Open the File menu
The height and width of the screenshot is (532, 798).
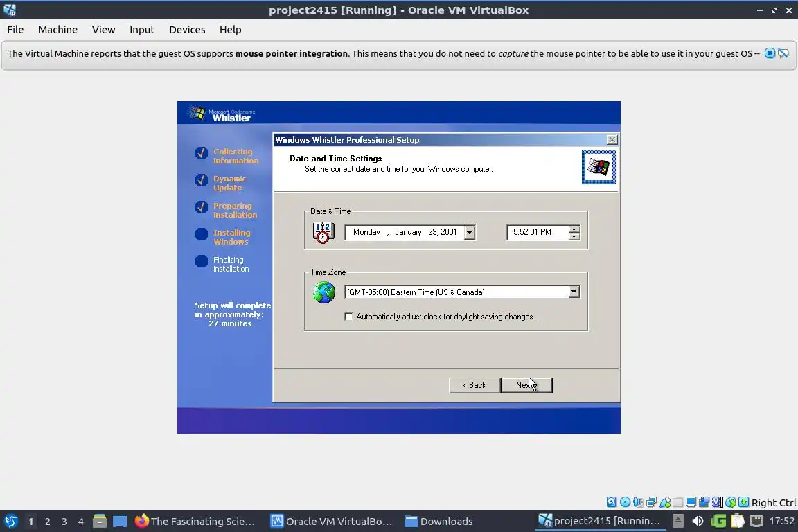click(15, 30)
